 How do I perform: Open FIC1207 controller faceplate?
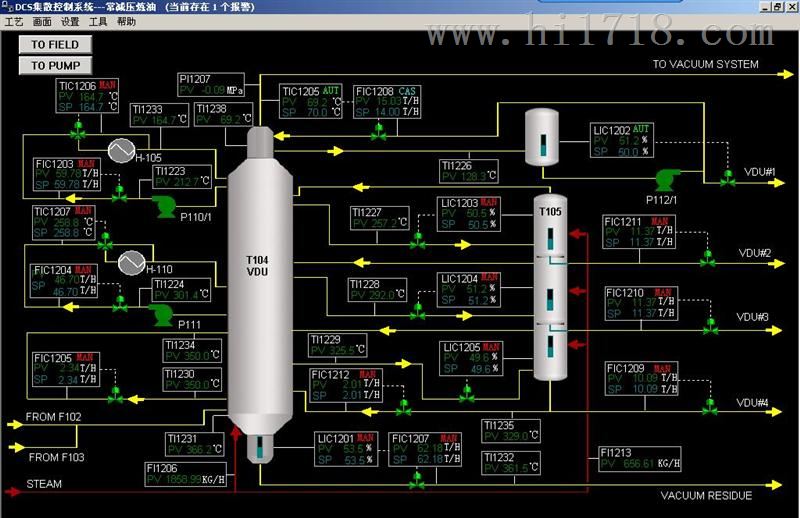point(425,449)
